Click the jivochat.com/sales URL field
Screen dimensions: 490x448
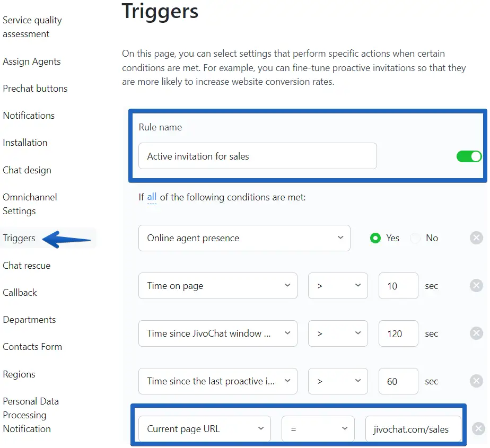[x=413, y=429]
